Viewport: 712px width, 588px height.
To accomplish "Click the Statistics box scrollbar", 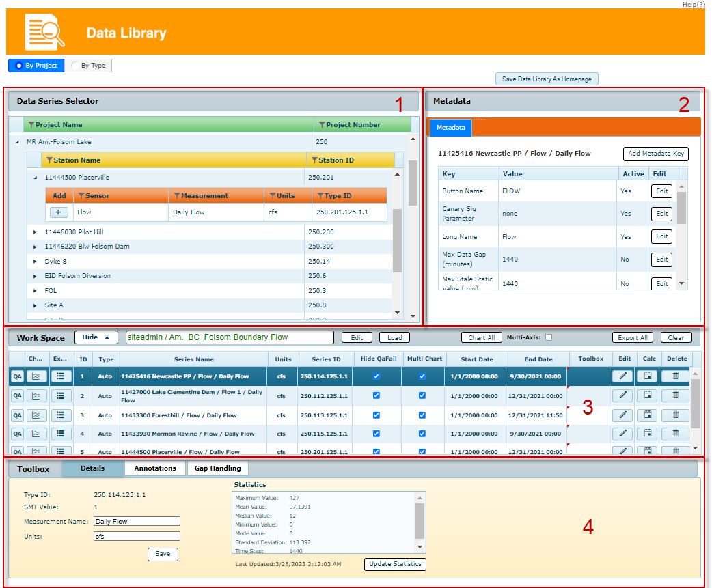I will coord(420,522).
